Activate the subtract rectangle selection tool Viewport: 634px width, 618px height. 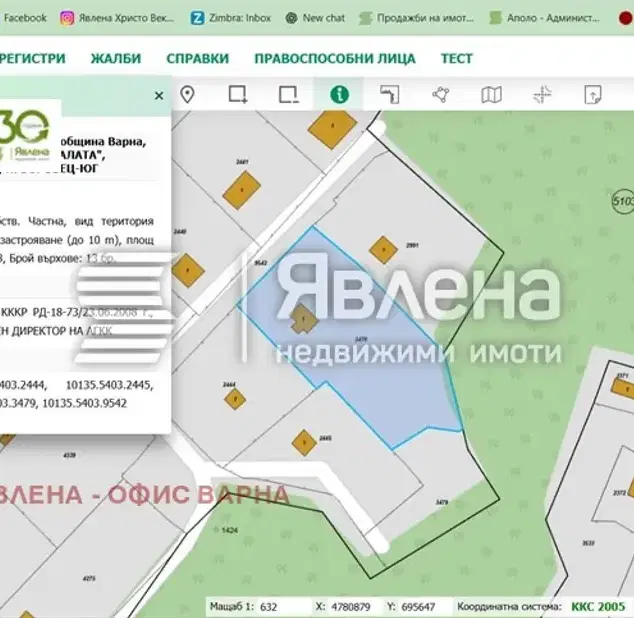[288, 95]
